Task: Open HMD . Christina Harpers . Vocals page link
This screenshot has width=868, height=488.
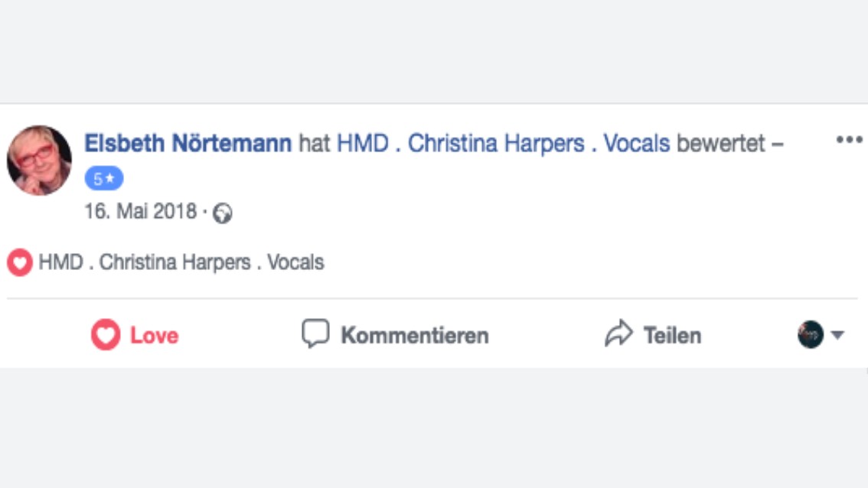Action: click(503, 143)
